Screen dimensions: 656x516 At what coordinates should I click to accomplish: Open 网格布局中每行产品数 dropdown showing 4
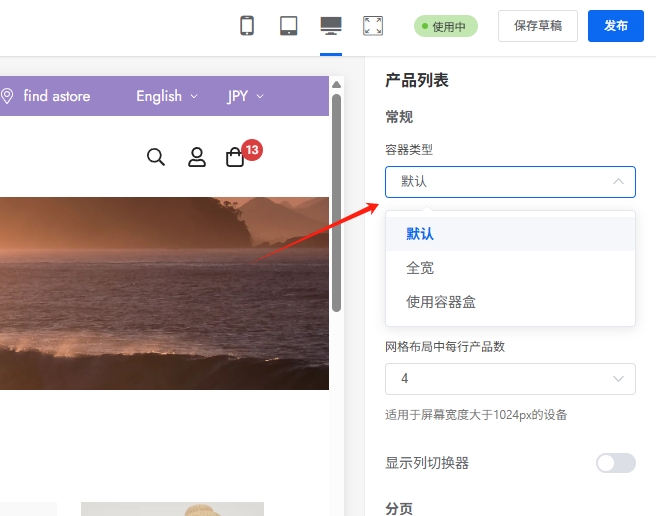[510, 379]
